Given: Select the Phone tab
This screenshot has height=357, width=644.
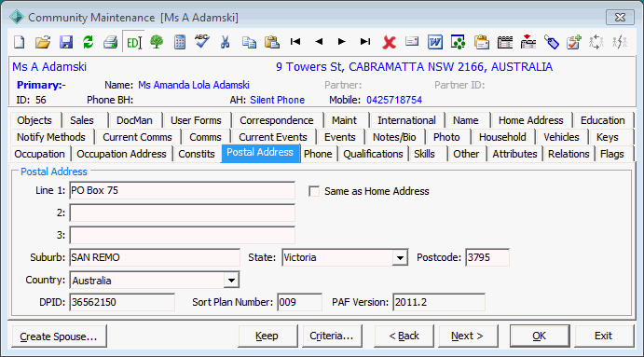Looking at the screenshot, I should (318, 154).
